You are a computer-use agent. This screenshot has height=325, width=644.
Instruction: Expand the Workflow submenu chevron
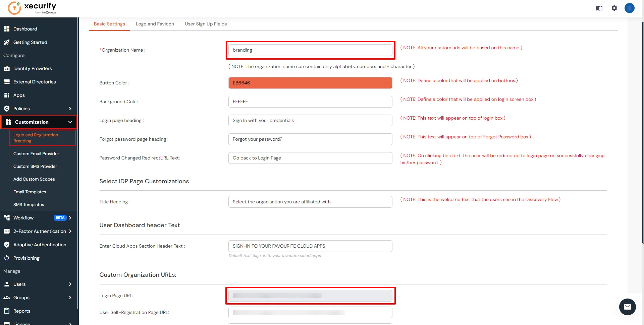(x=70, y=218)
